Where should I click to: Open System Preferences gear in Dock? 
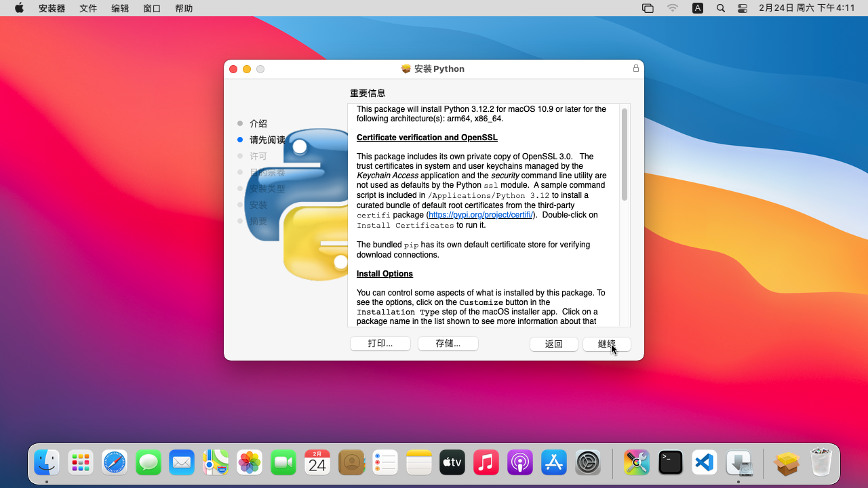pyautogui.click(x=588, y=463)
